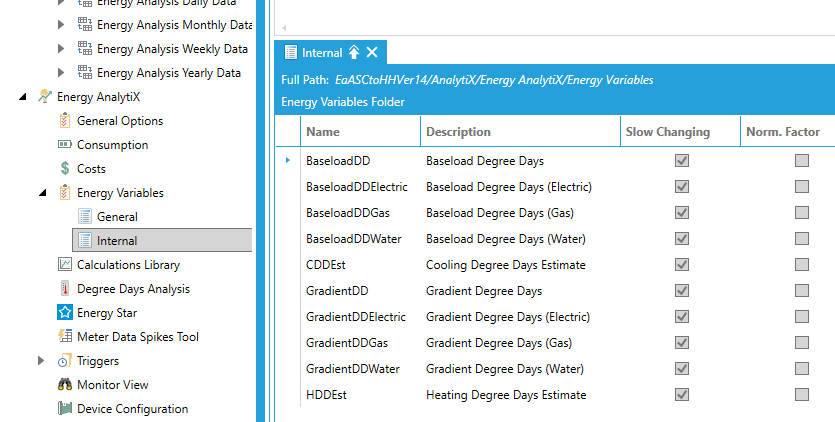The height and width of the screenshot is (422, 835).
Task: Click the Calculations Library chart icon
Action: pyautogui.click(x=65, y=265)
